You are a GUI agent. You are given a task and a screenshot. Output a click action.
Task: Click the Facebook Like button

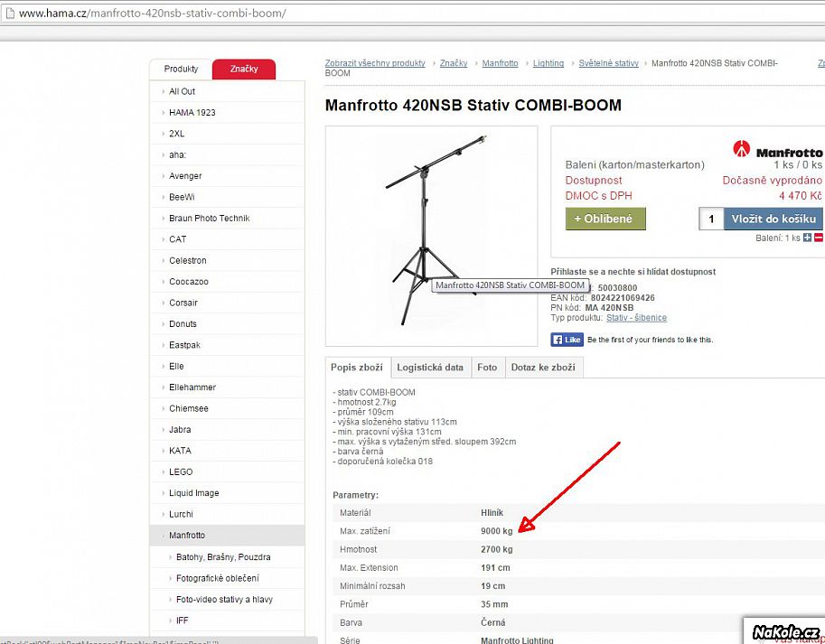pos(567,340)
